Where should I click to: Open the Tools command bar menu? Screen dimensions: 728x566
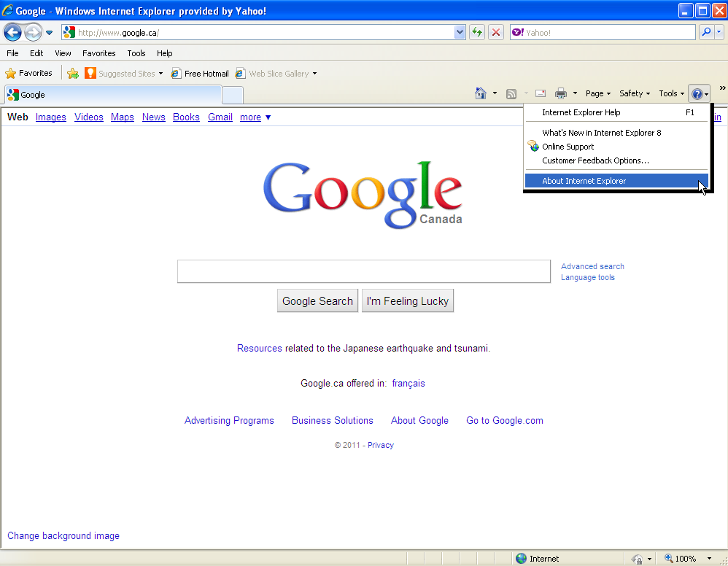coord(671,93)
